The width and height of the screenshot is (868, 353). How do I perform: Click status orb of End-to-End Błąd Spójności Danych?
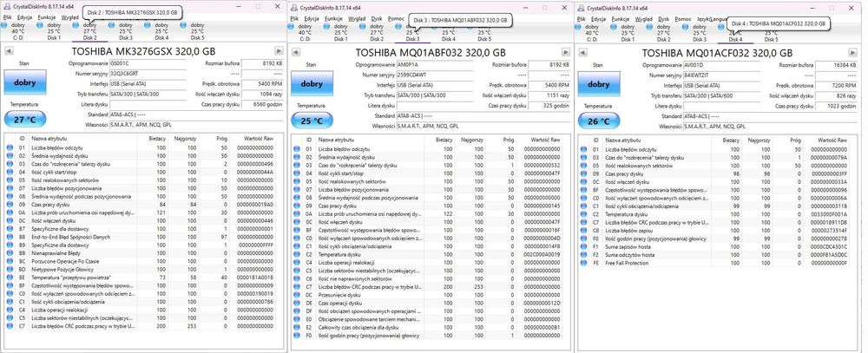(x=10, y=236)
